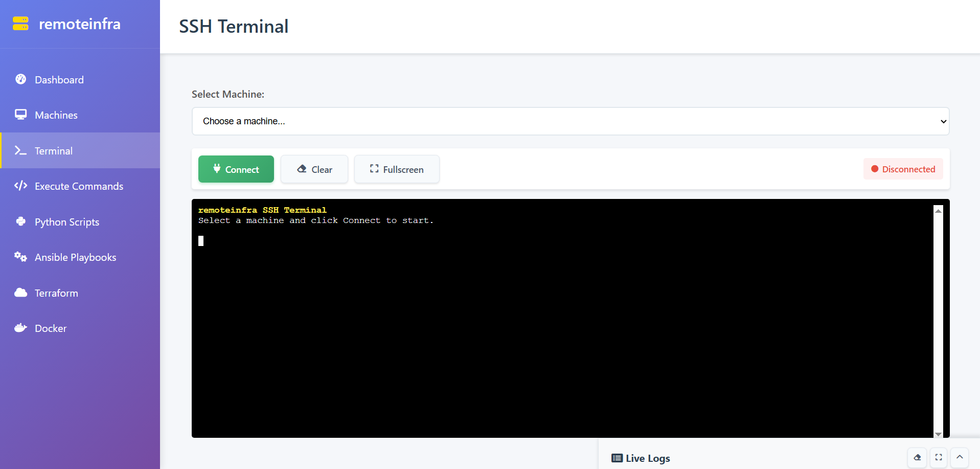Click the terminal cursor block
This screenshot has width=980, height=469.
pyautogui.click(x=201, y=241)
